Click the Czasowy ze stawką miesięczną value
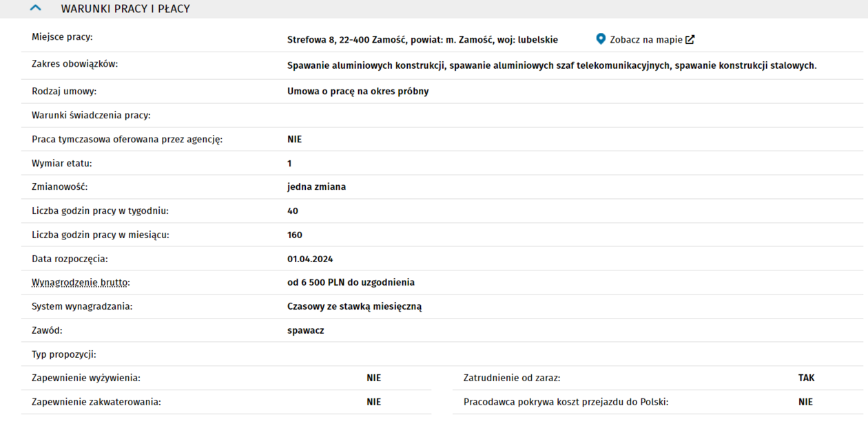 pos(354,307)
